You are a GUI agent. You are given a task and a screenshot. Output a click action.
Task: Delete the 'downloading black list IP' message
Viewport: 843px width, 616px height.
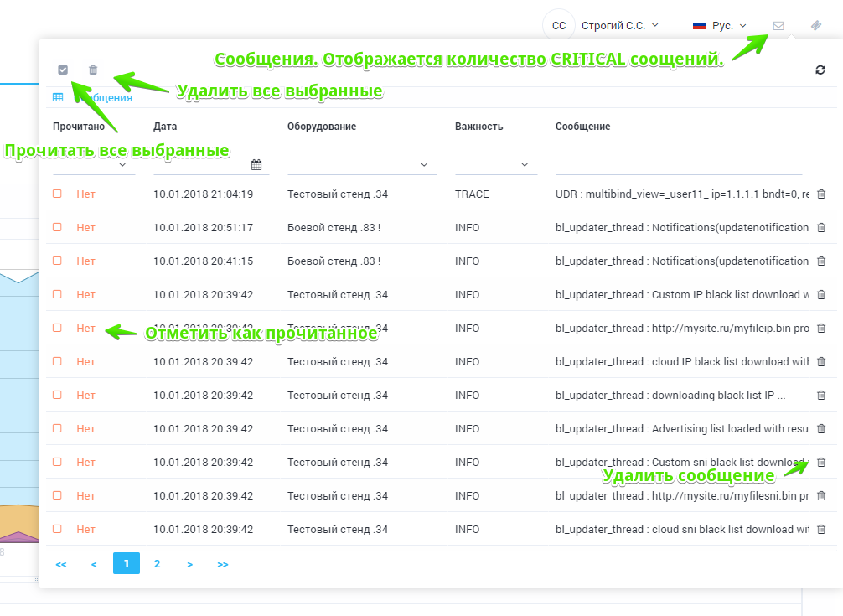tap(821, 395)
